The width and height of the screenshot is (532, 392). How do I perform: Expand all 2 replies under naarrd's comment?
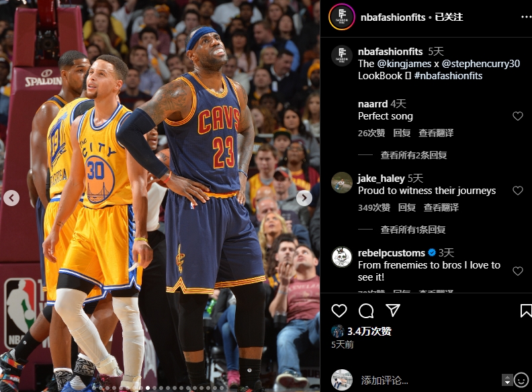pos(413,155)
